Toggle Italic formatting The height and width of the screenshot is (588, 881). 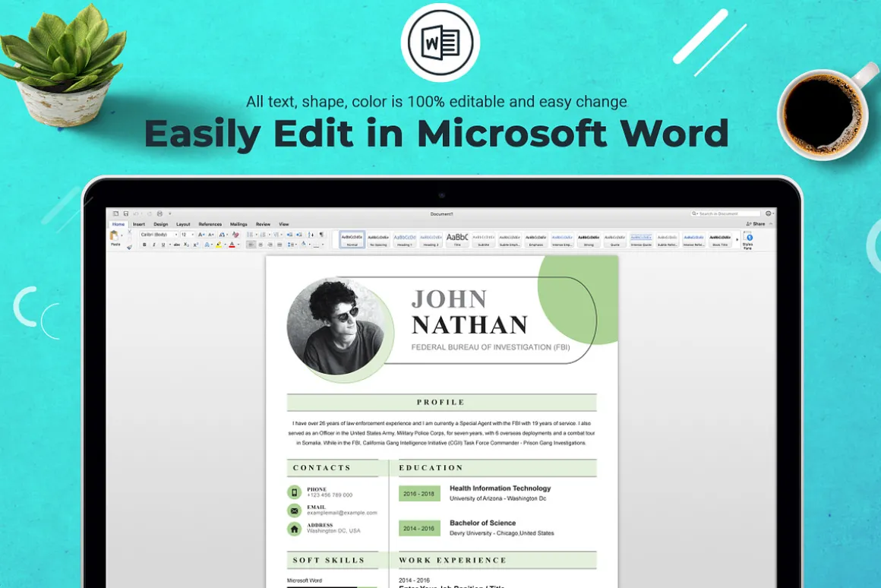coord(154,245)
